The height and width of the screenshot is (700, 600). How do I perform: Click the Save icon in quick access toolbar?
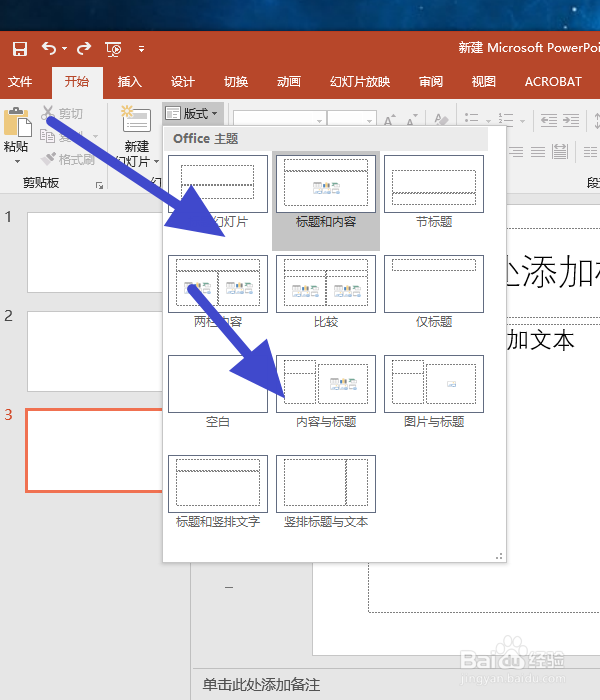20,48
